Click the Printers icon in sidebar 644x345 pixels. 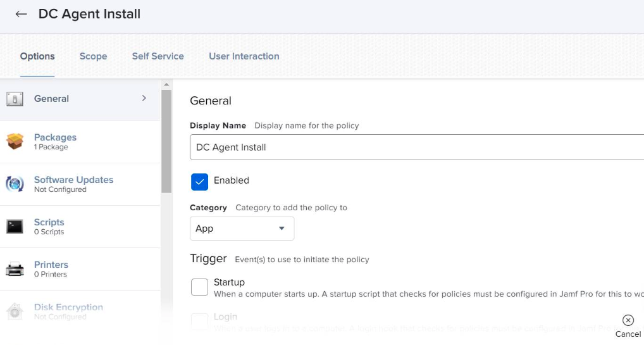15,269
